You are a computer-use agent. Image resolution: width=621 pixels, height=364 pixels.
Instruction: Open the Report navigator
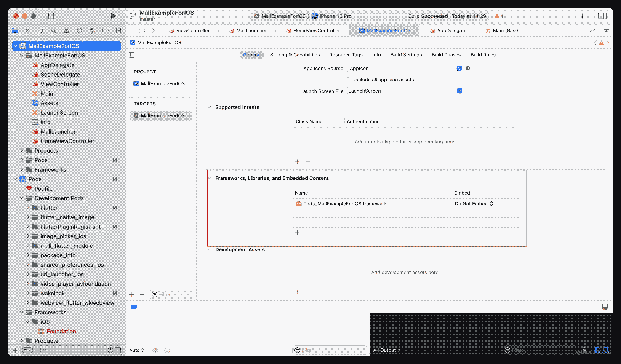pos(118,30)
